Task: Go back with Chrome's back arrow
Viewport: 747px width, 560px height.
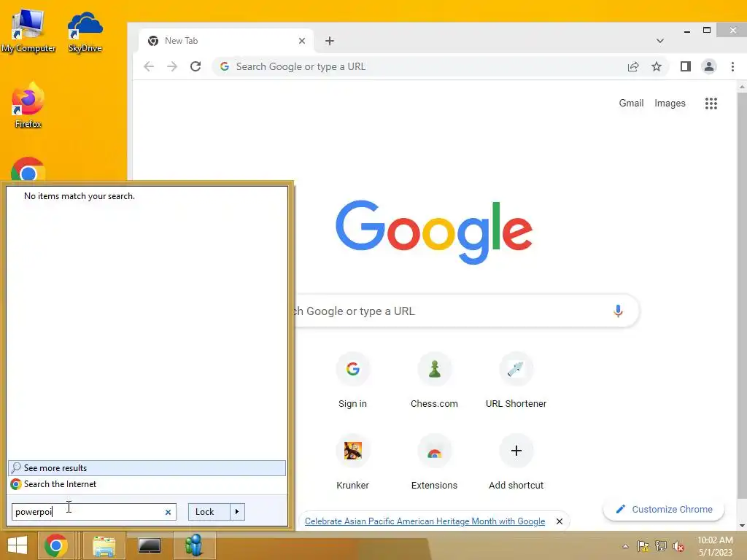Action: (x=149, y=66)
